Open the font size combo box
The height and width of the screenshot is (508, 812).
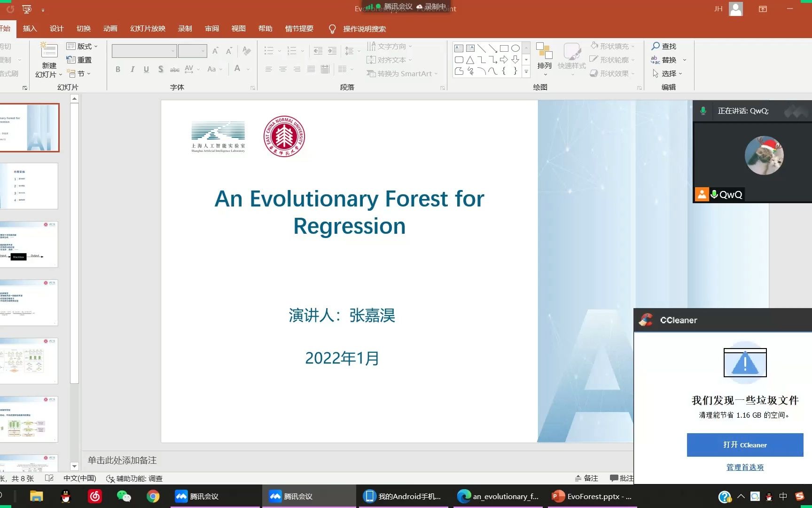click(192, 51)
